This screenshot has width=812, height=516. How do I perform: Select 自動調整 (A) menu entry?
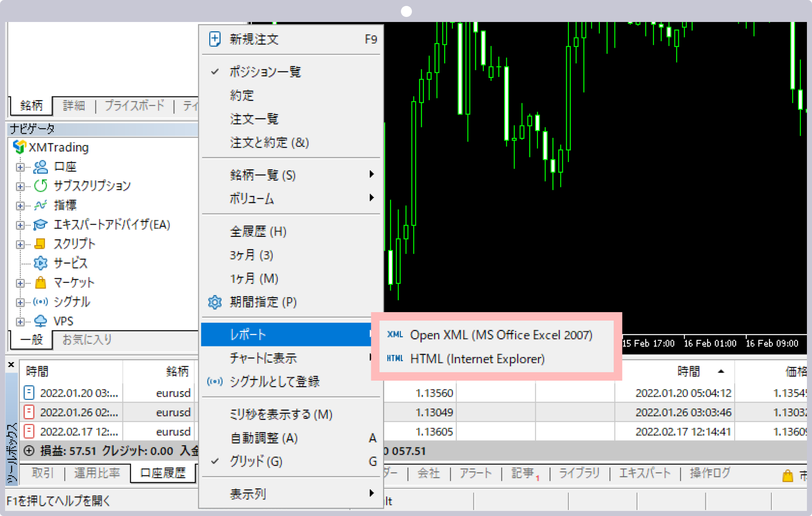[291, 438]
